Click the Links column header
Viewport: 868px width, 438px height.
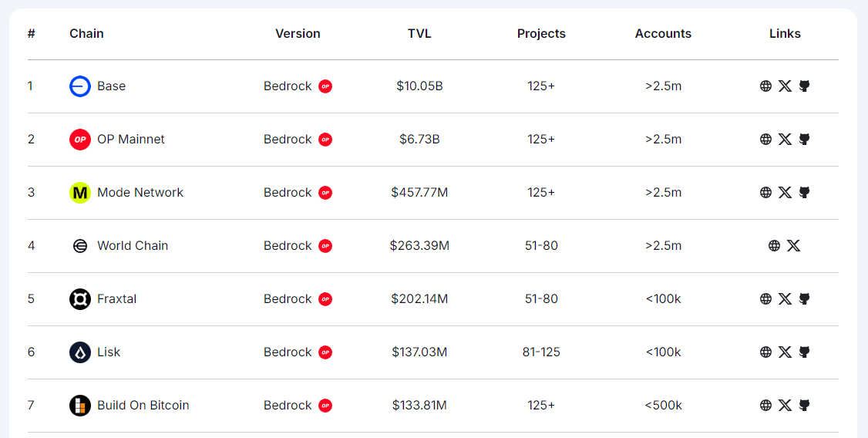[785, 33]
